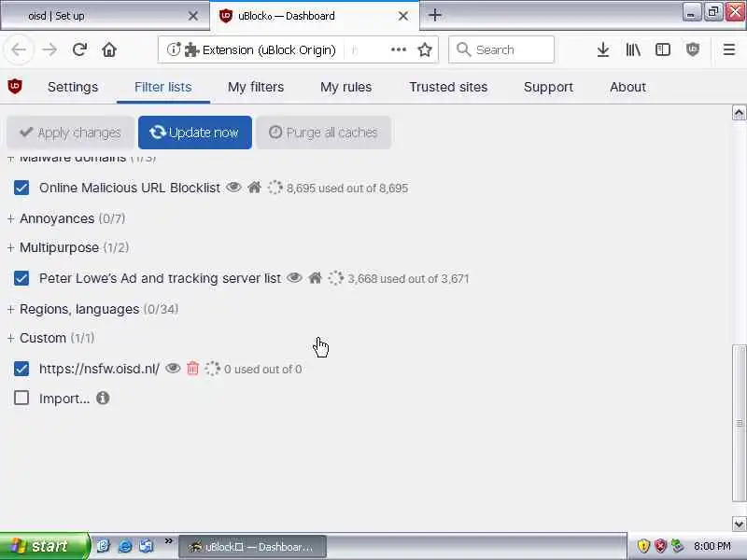Toggle the sidebar view icon

click(663, 49)
